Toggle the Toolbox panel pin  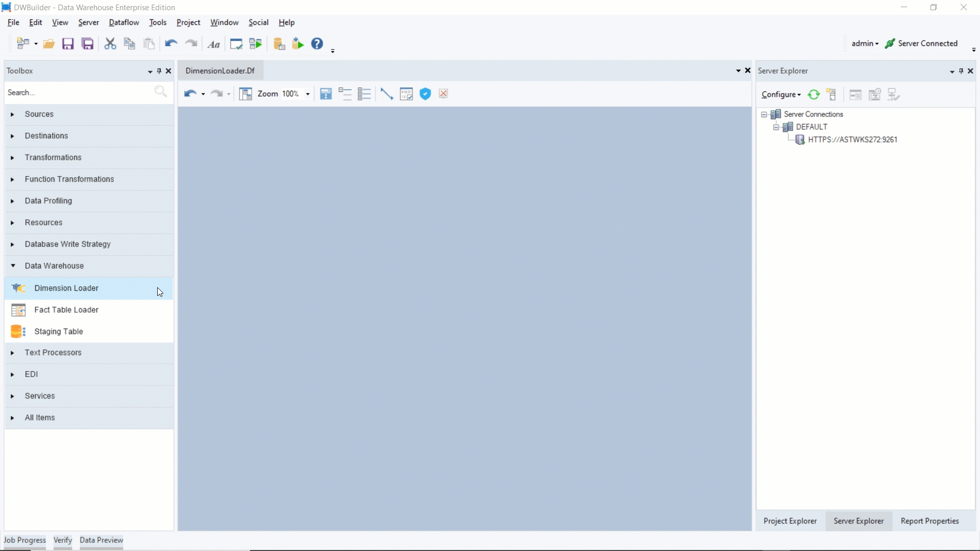pyautogui.click(x=159, y=71)
